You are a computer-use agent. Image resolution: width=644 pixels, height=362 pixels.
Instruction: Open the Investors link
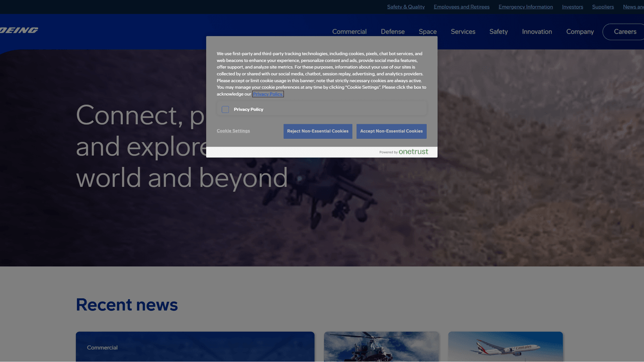click(572, 7)
